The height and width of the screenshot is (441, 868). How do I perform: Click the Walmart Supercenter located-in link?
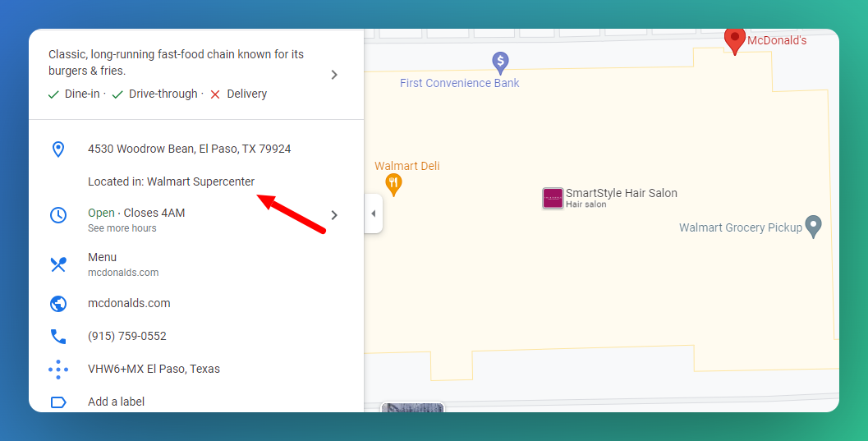(x=200, y=181)
